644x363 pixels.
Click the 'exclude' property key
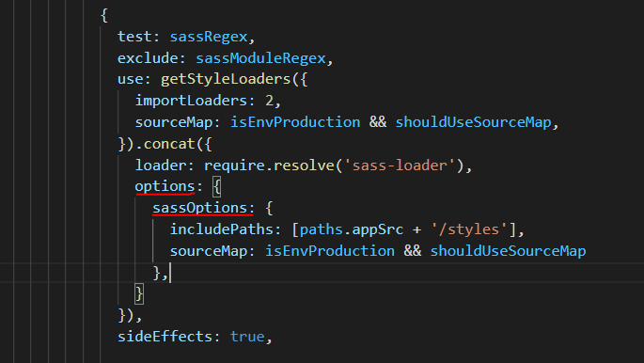click(148, 58)
